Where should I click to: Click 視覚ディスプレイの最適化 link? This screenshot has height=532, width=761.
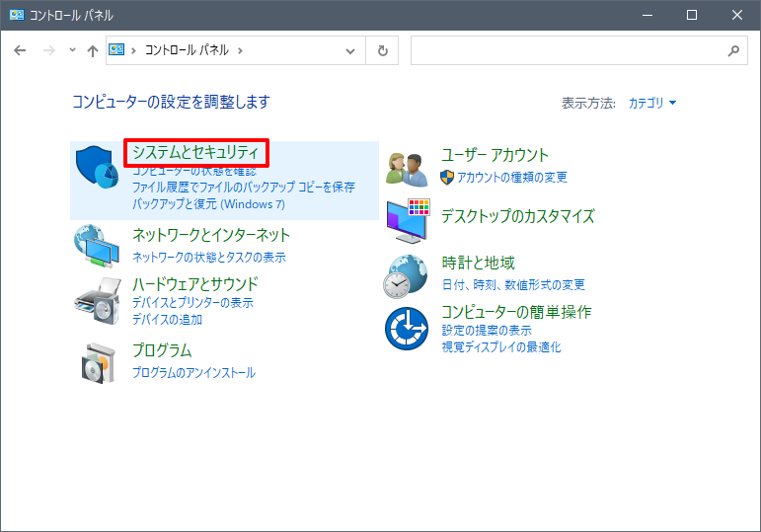click(x=501, y=347)
